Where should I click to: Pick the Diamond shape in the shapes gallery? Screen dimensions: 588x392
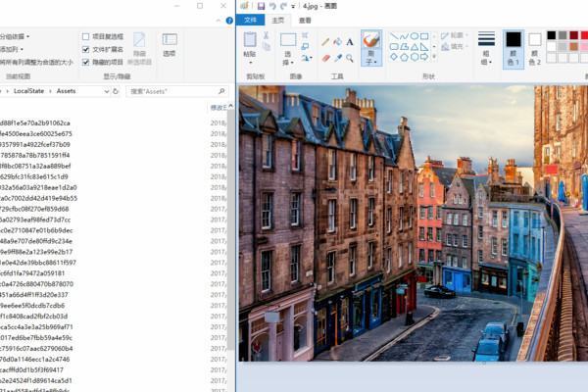click(x=394, y=57)
